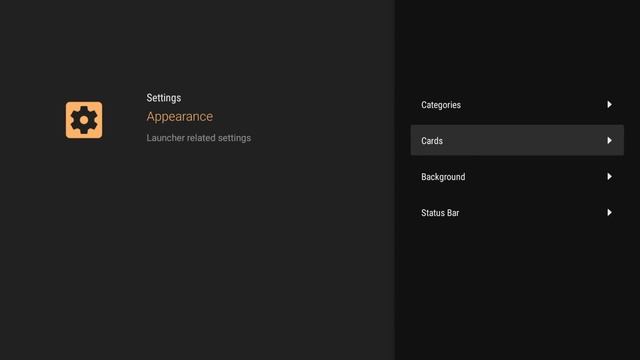Choose the Background settings option

pos(517,176)
